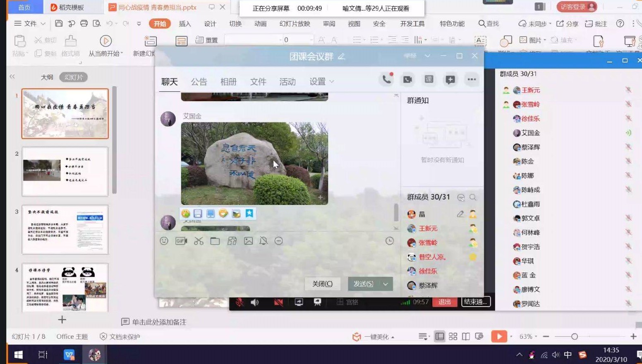The width and height of the screenshot is (642, 364).
Task: Open the emoji picker in chat
Action: tap(164, 241)
